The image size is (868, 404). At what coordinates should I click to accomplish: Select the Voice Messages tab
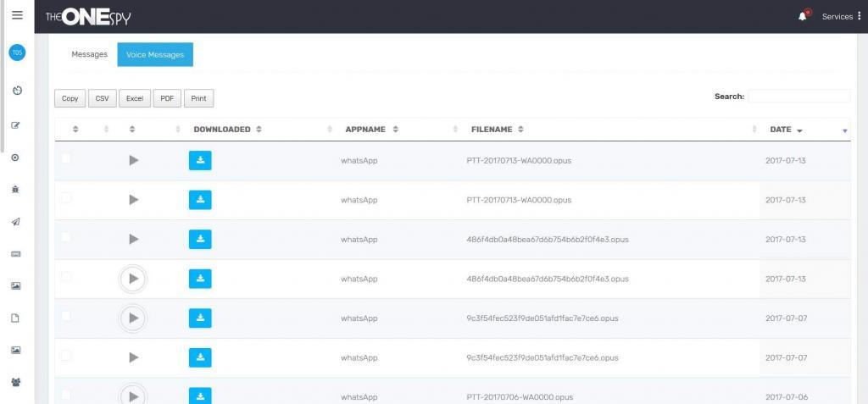[x=155, y=54]
